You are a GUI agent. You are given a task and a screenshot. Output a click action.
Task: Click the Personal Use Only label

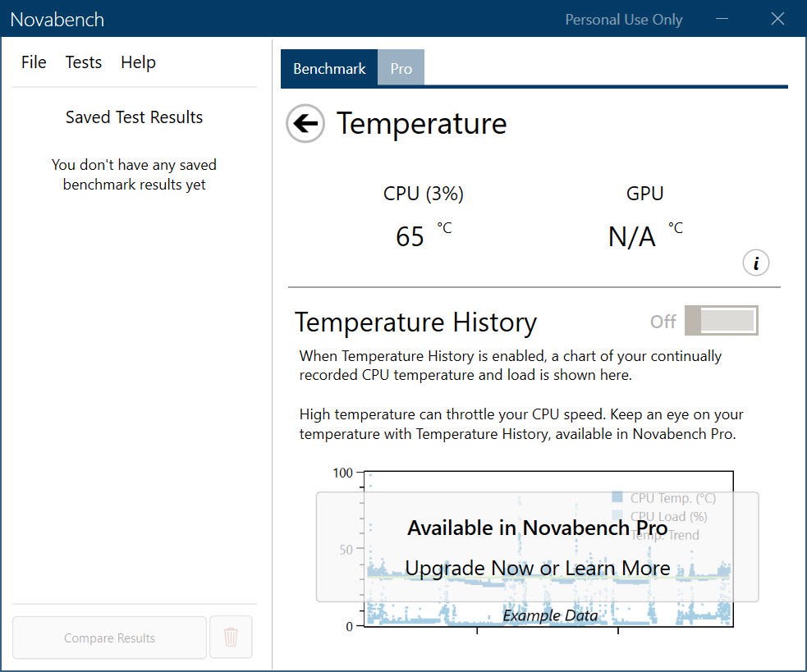pyautogui.click(x=624, y=20)
